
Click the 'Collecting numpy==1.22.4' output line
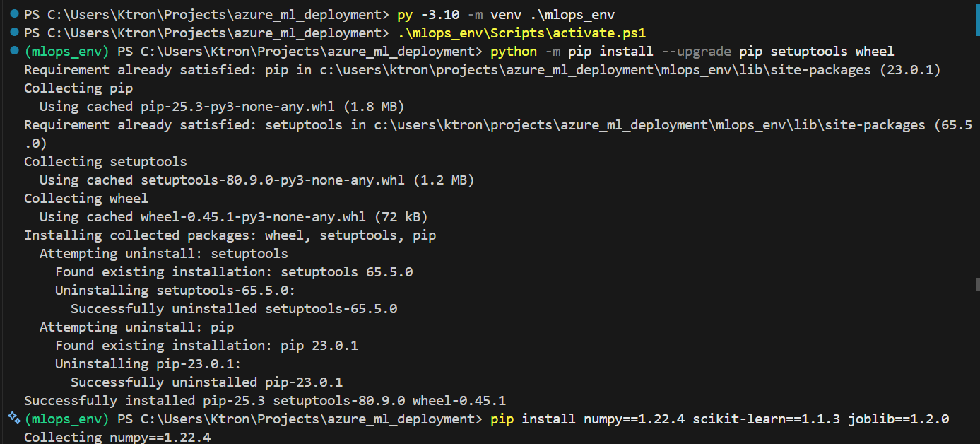click(117, 437)
